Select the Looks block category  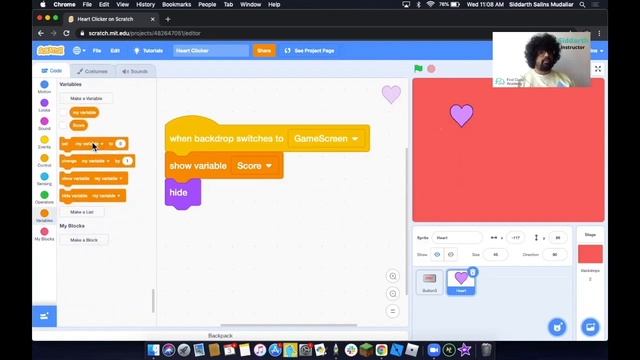click(x=44, y=105)
